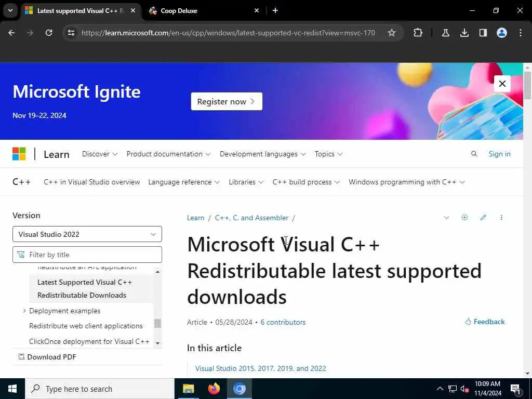Open the Extensions puzzle icon
532x399 pixels.
pyautogui.click(x=418, y=33)
